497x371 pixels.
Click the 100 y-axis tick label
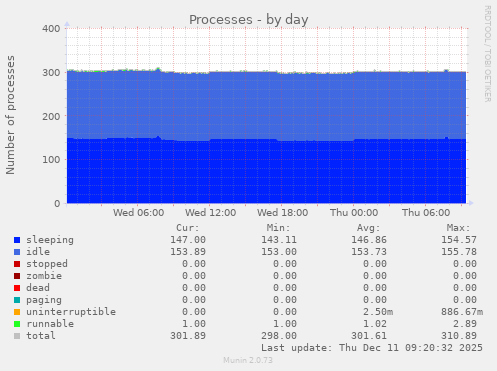[x=51, y=160]
